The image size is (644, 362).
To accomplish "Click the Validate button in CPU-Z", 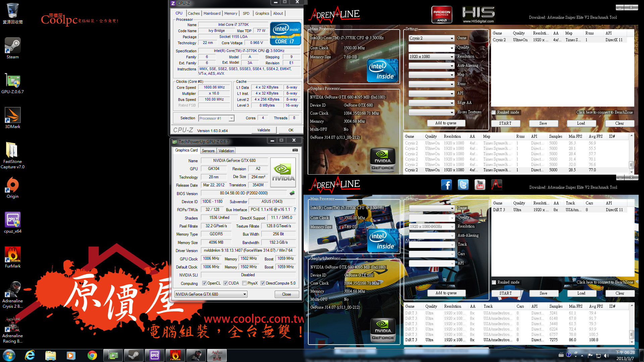I will (x=264, y=130).
